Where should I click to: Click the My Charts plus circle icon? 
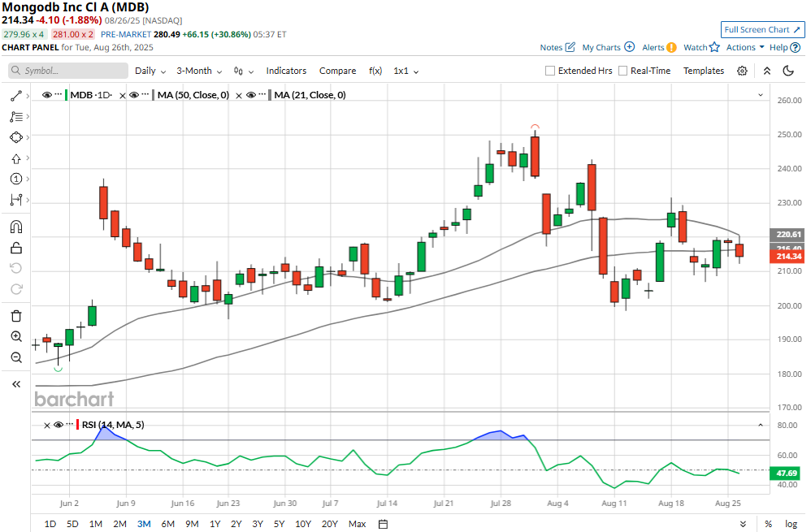coord(630,46)
